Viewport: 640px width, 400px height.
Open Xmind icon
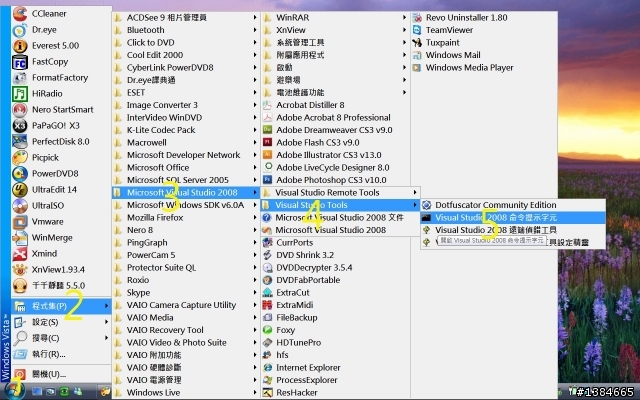[x=61, y=253]
